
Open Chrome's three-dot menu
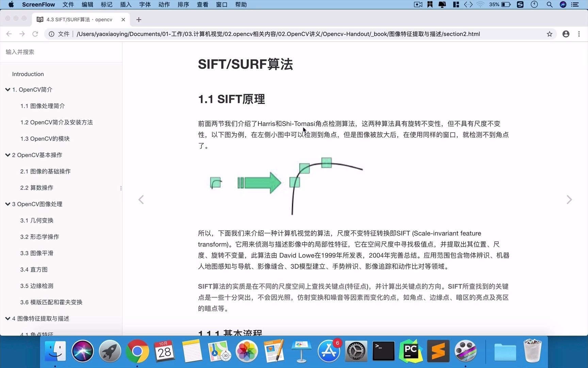coord(579,34)
